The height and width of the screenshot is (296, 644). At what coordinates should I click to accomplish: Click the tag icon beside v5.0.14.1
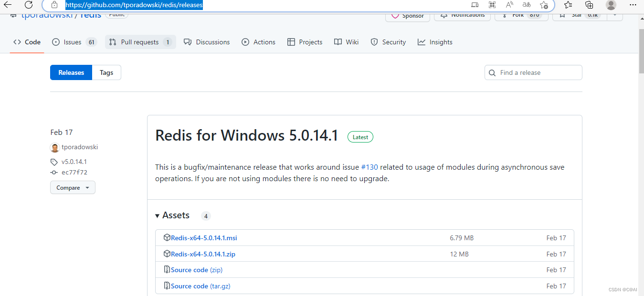[x=54, y=162]
